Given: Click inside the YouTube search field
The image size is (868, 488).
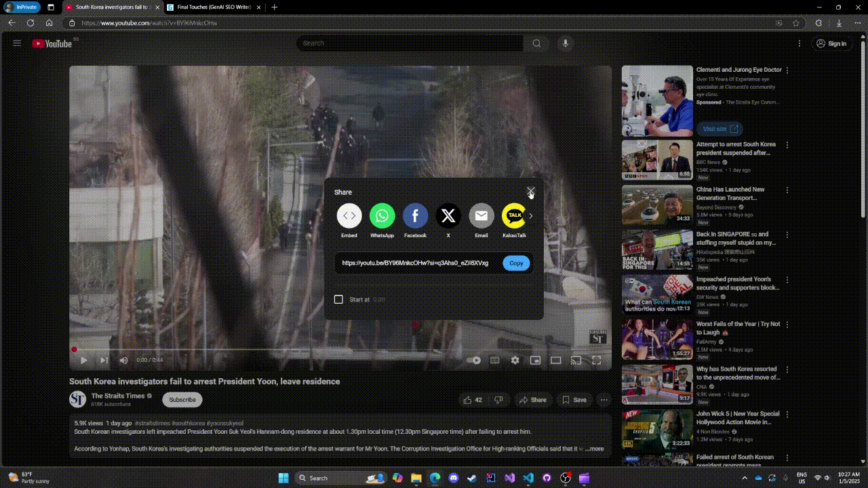Looking at the screenshot, I should [x=407, y=43].
